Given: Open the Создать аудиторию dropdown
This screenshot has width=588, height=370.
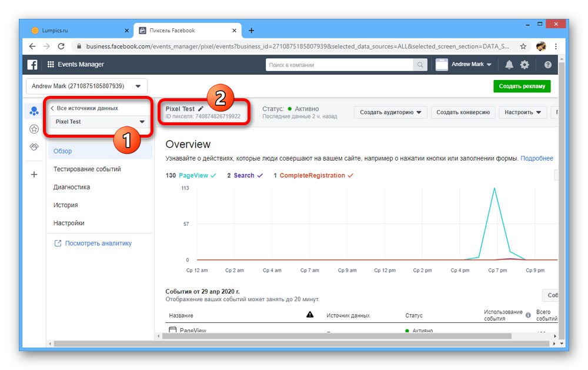Looking at the screenshot, I should 390,112.
